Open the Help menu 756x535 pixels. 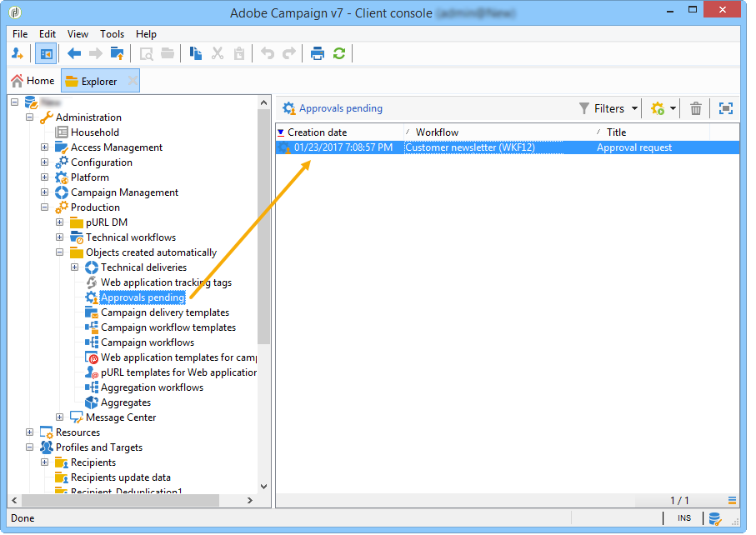coord(146,34)
